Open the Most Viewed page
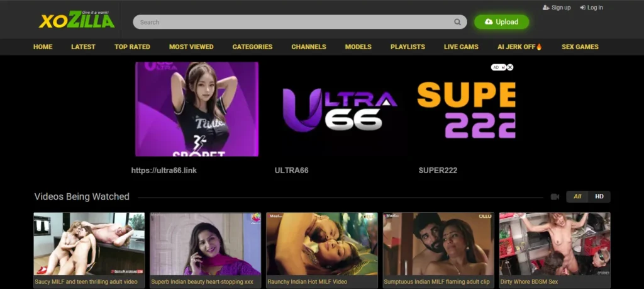This screenshot has width=644, height=289. (191, 47)
